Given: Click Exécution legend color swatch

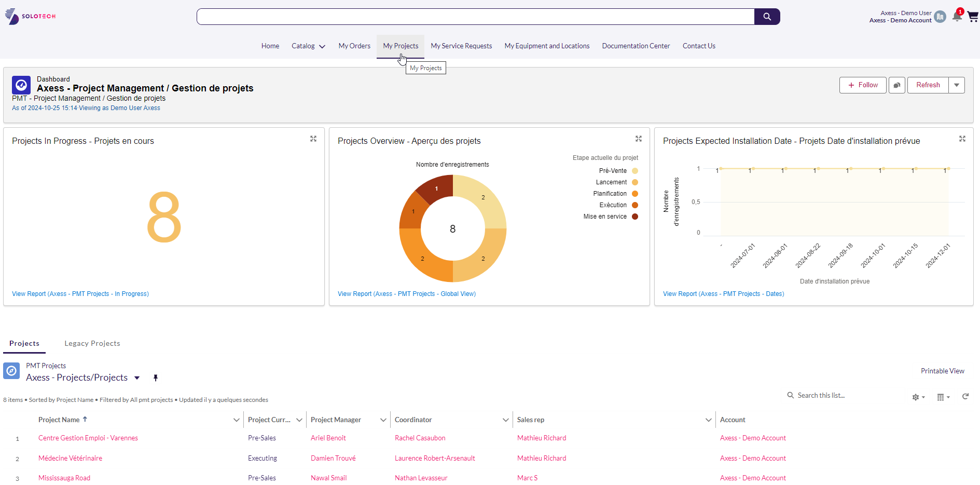Looking at the screenshot, I should [635, 205].
